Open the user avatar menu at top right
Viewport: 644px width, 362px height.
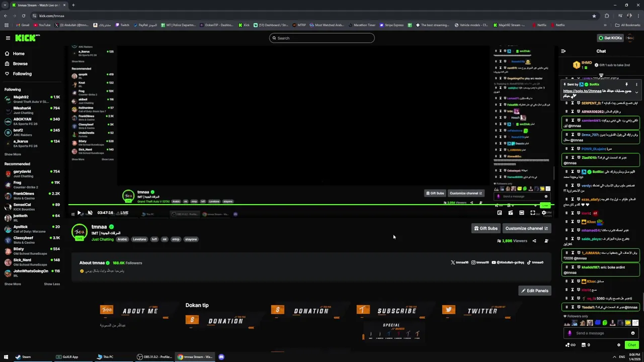(x=630, y=38)
